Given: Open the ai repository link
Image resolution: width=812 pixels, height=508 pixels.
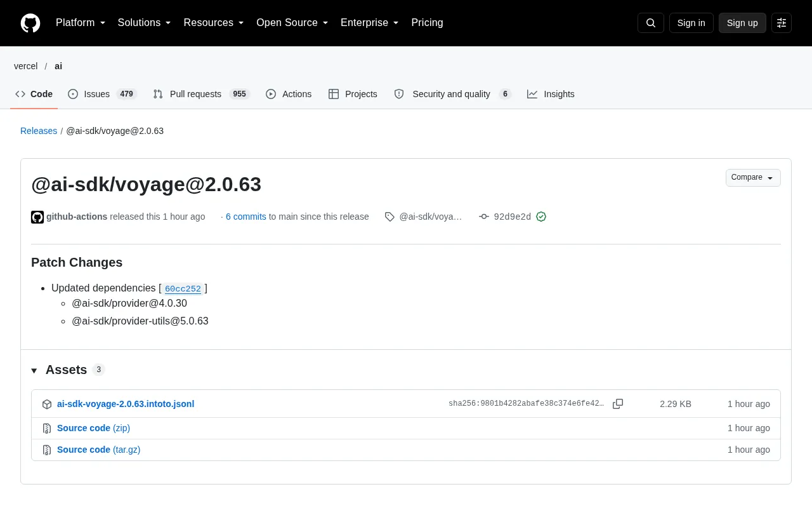Looking at the screenshot, I should tap(58, 66).
